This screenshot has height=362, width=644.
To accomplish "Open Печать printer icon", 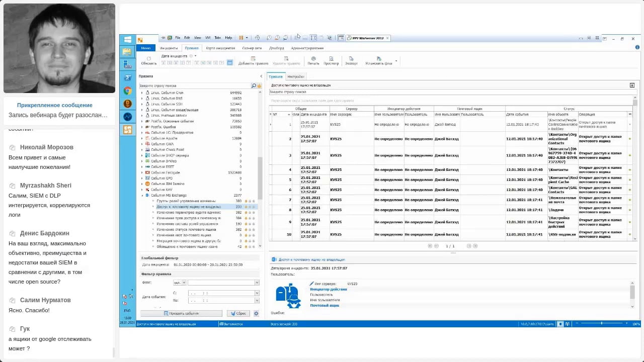I will (x=313, y=59).
